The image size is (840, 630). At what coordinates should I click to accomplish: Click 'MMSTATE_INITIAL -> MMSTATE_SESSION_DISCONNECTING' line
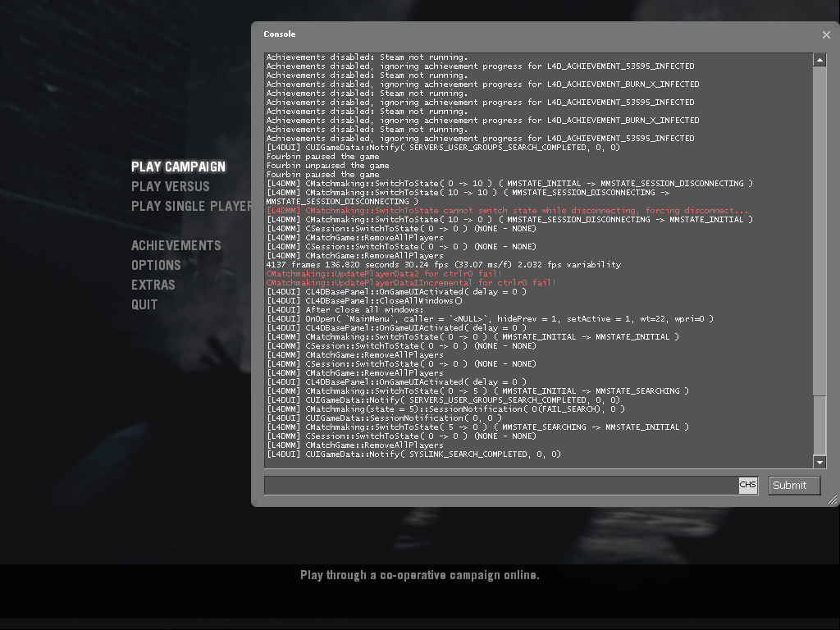(509, 184)
